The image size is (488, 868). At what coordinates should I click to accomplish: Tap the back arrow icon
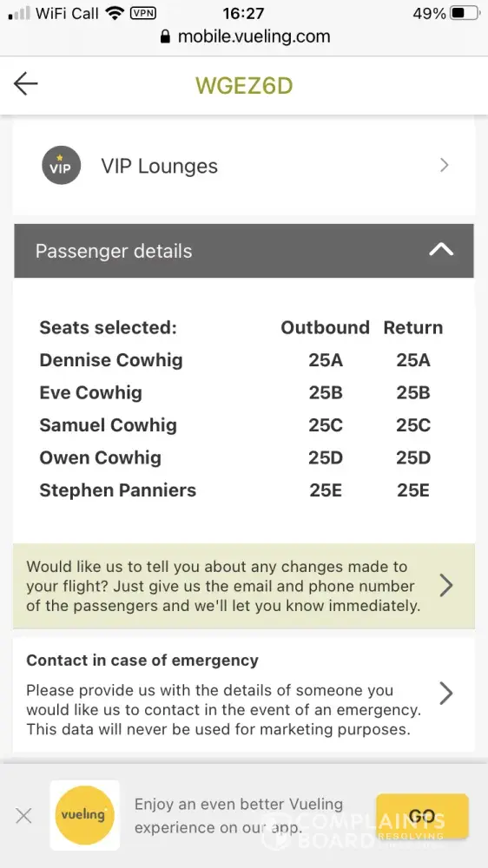click(x=25, y=85)
